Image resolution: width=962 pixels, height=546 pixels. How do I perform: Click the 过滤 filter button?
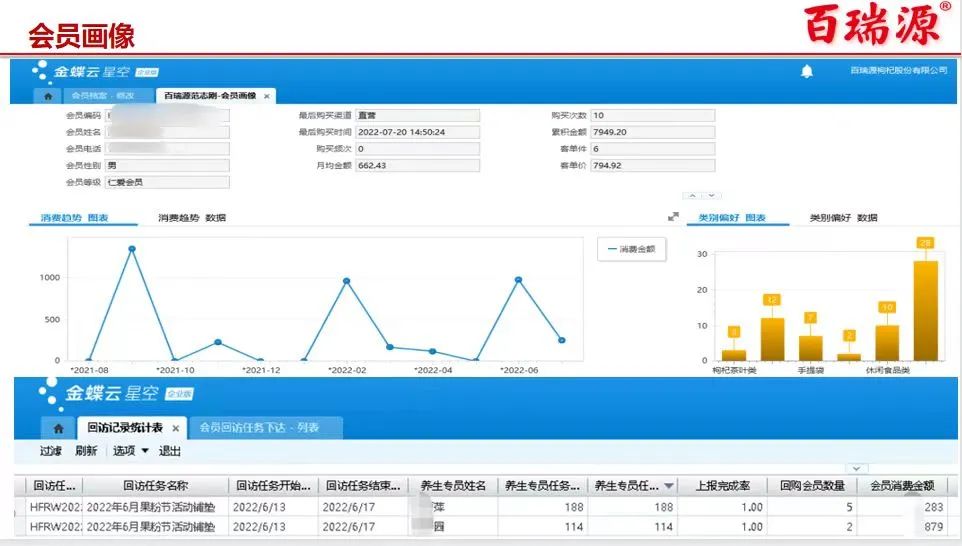pos(51,451)
